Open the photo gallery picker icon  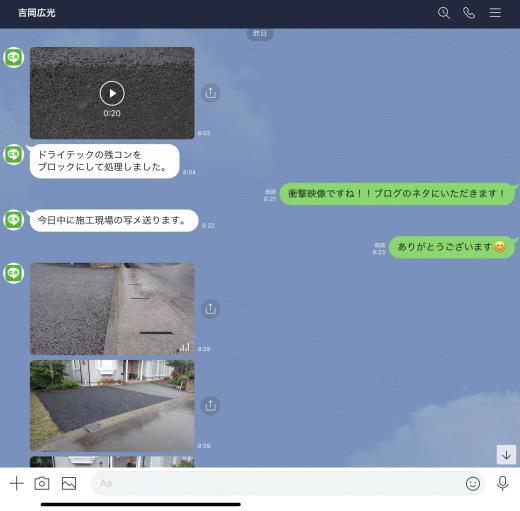(69, 483)
